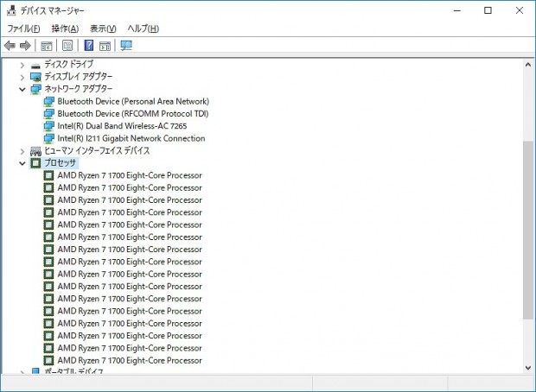Open the 表示(V) menu
Screen dimensions: 536x392
pyautogui.click(x=103, y=28)
